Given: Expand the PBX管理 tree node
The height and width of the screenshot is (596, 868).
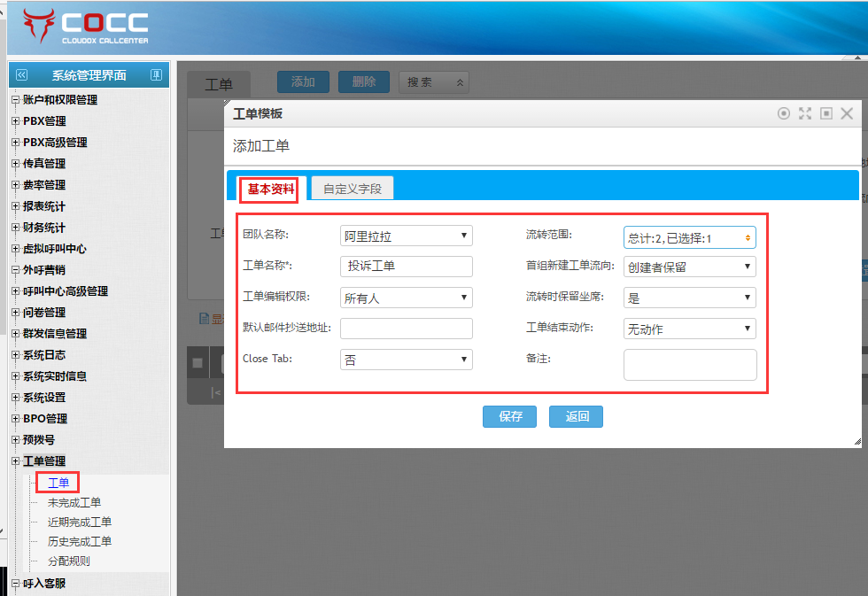Looking at the screenshot, I should 15,121.
